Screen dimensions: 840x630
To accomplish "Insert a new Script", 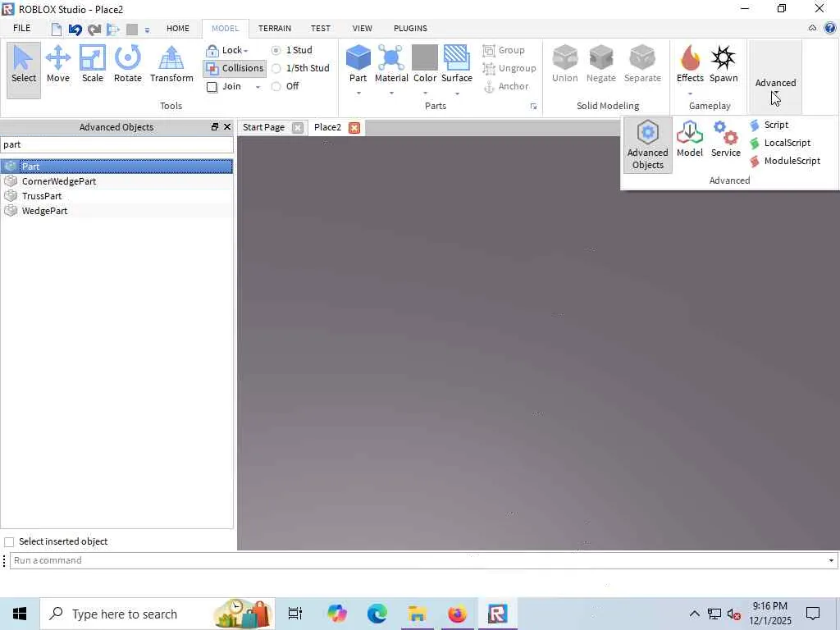I will pyautogui.click(x=769, y=125).
